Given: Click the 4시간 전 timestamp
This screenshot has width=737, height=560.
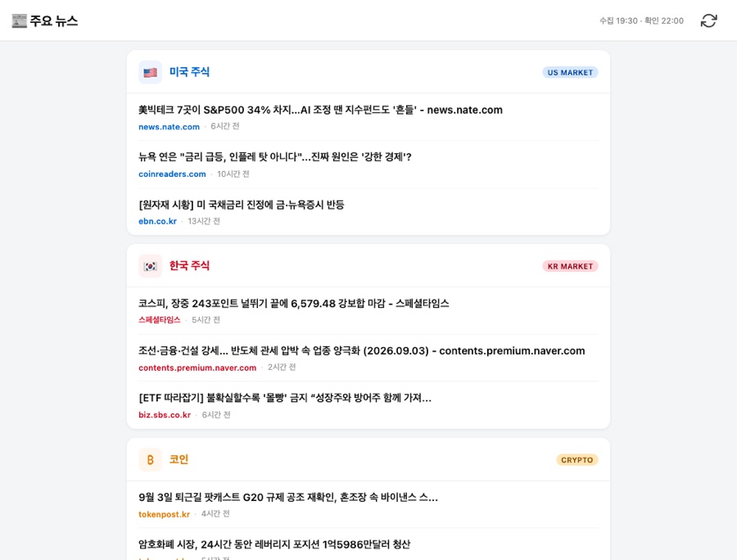Looking at the screenshot, I should 215,514.
